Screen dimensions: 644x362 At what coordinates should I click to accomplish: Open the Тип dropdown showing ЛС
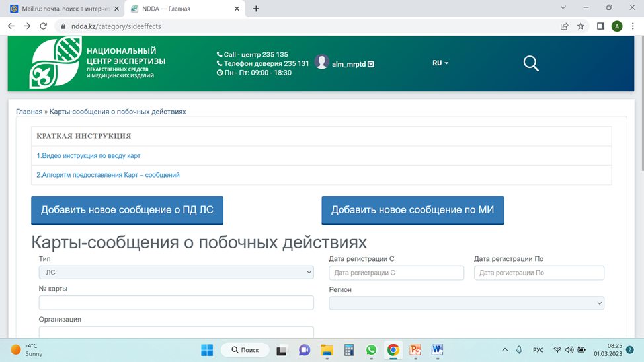[176, 273]
